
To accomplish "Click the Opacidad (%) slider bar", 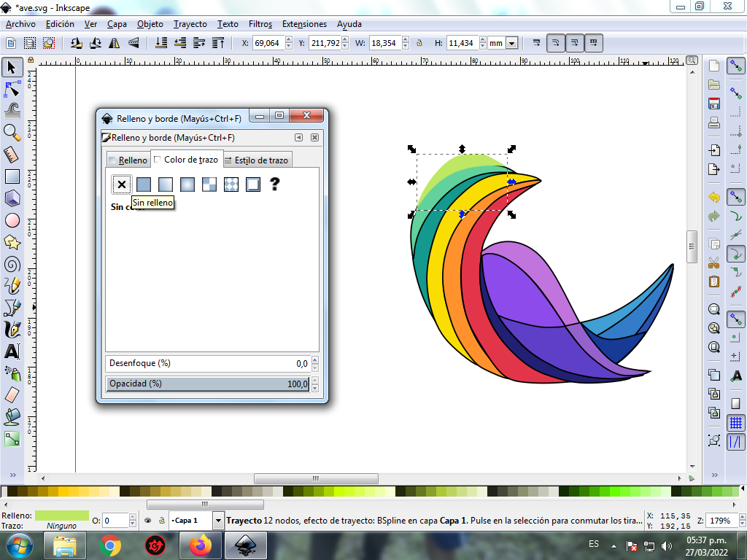I will [208, 384].
